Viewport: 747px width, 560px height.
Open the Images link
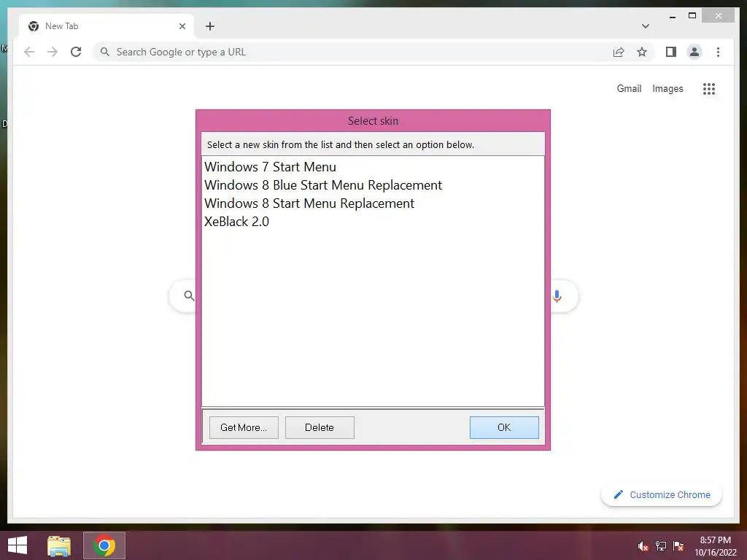click(667, 88)
